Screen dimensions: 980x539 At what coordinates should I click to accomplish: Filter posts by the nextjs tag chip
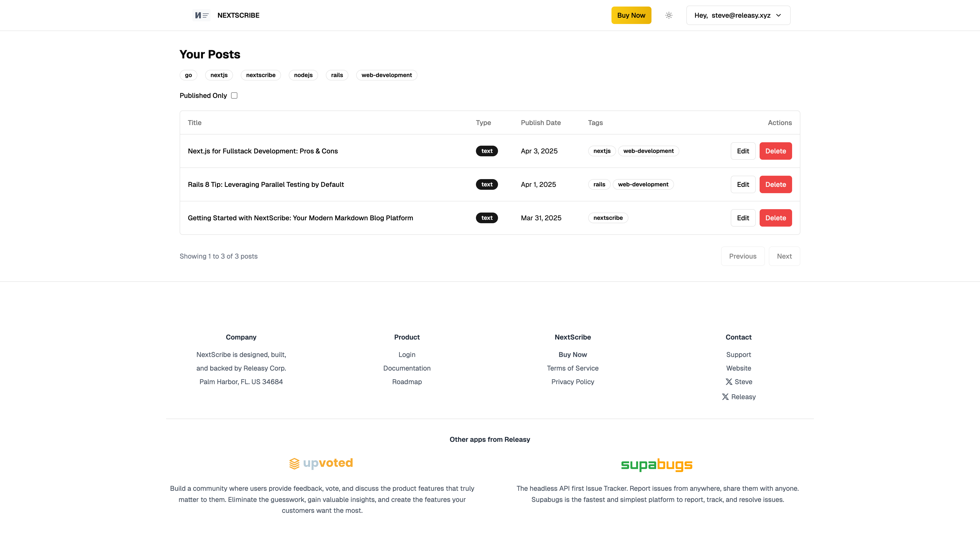click(219, 75)
